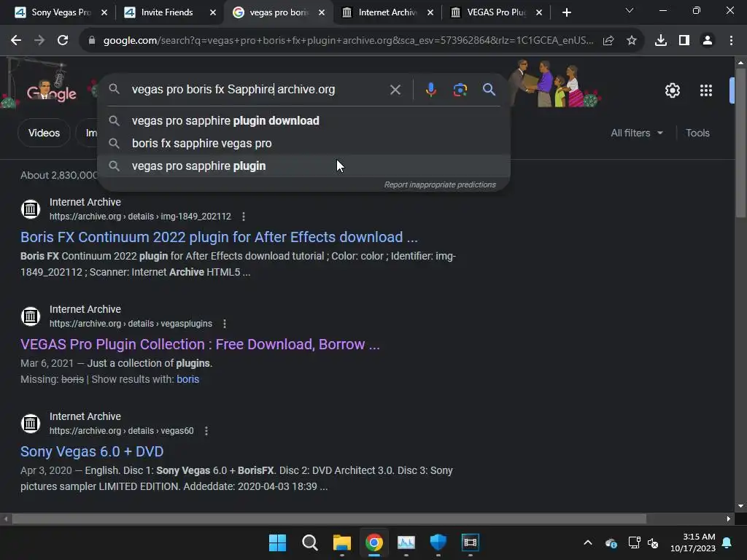Open Google quick settings gear
The width and height of the screenshot is (747, 560).
(x=672, y=90)
